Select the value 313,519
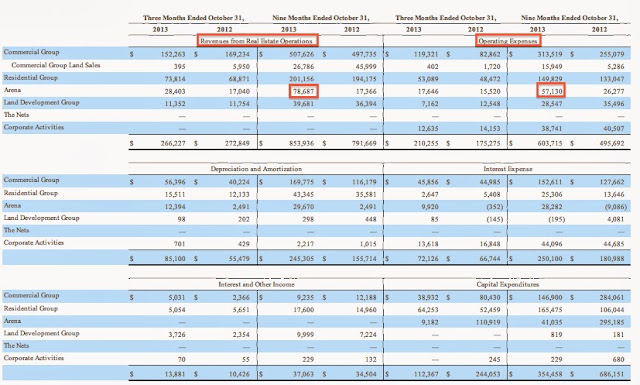640x385 pixels. coord(550,54)
